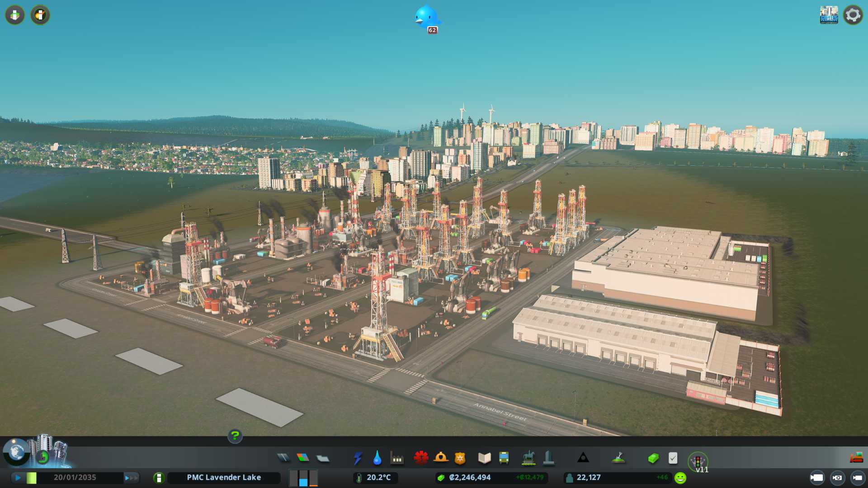Open the Public Transport menu
868x488 pixels.
[504, 458]
